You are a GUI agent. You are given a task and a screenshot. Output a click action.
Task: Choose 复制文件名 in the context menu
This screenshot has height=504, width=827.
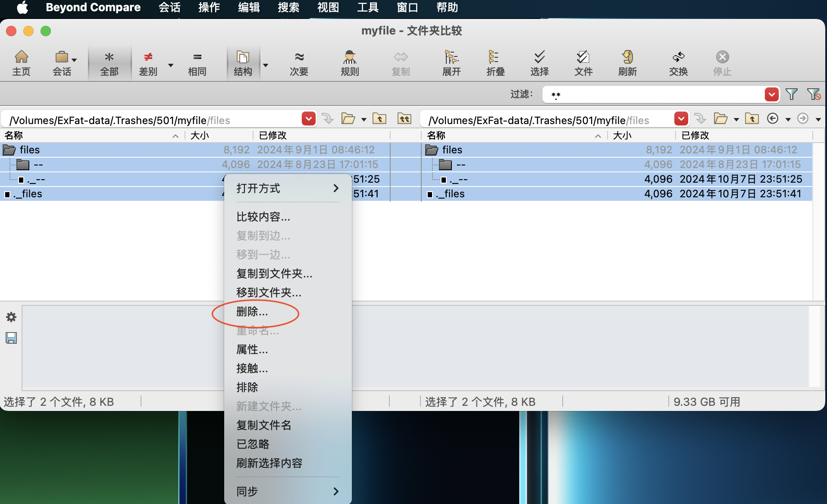pos(288,425)
